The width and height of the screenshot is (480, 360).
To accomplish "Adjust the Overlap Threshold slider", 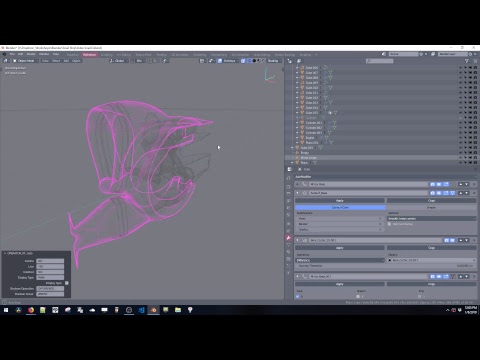I will coord(386,266).
